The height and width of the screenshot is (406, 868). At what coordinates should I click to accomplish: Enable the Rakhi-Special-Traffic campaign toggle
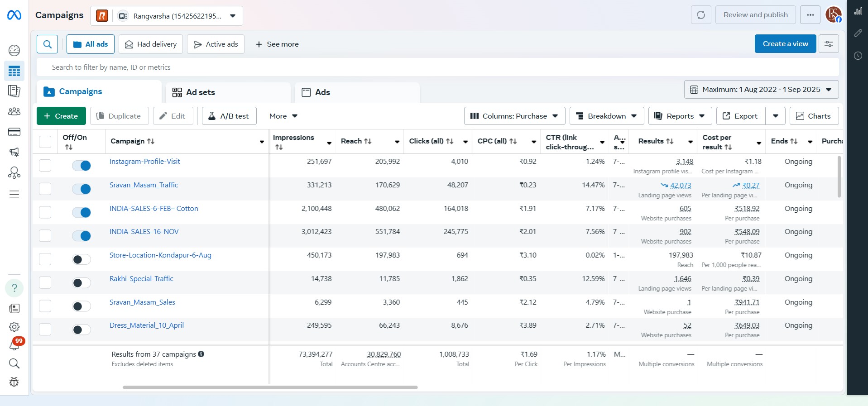82,283
